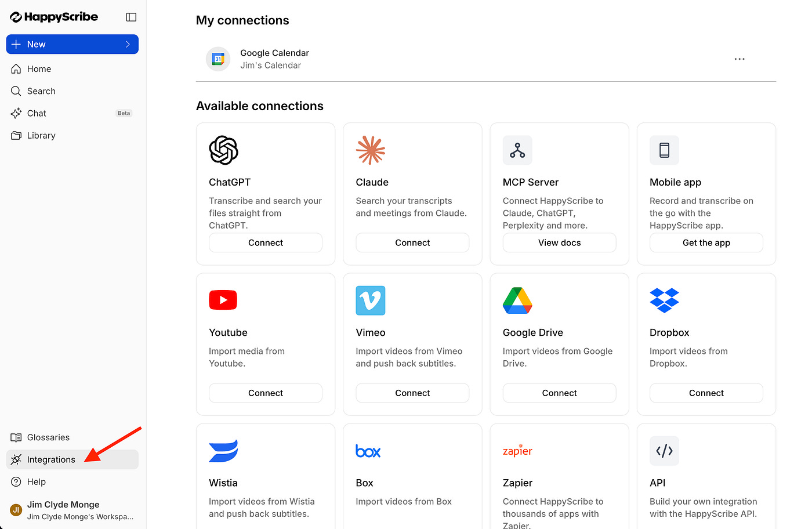Click the Integrations plug icon
This screenshot has width=812, height=529.
(16, 459)
